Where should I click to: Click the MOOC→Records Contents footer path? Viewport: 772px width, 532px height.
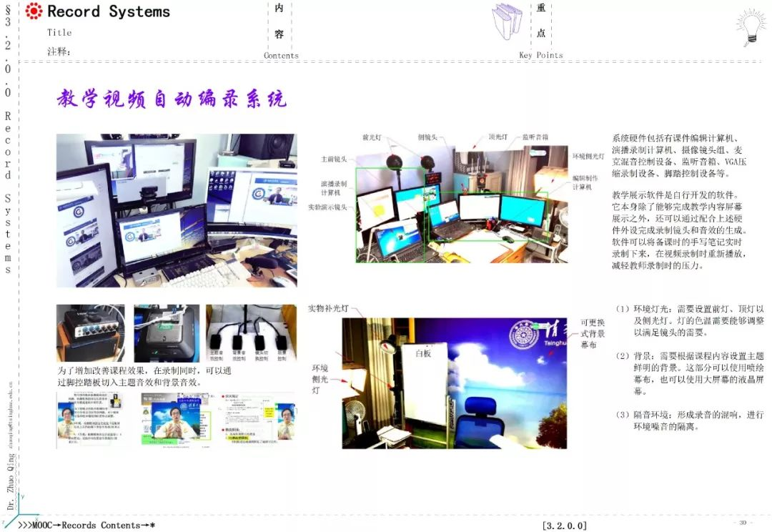[86, 525]
